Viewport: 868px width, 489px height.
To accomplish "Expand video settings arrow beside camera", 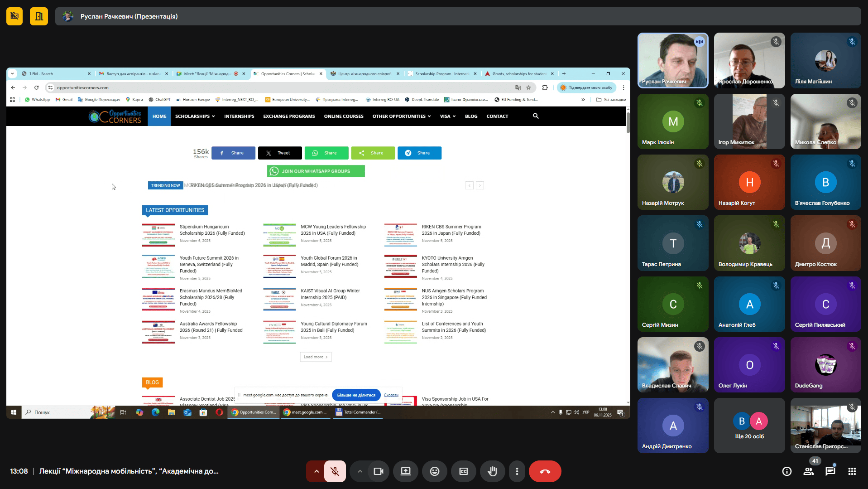I will tap(360, 471).
